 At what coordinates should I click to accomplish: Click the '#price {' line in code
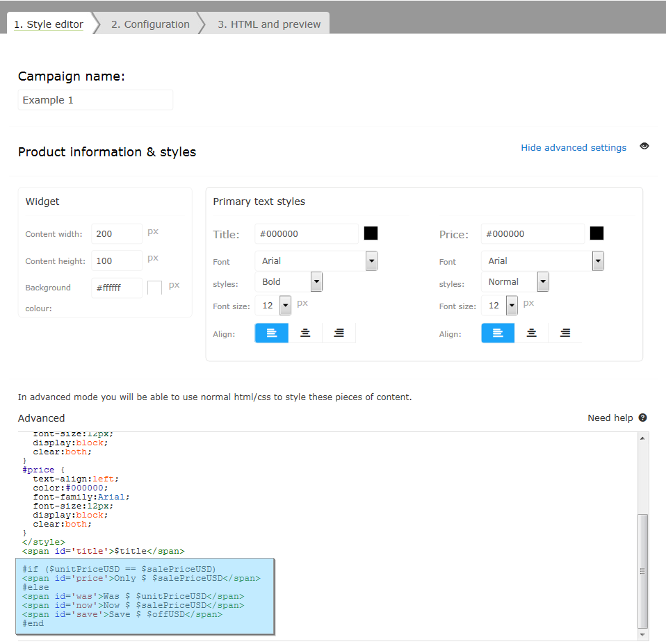click(x=43, y=470)
